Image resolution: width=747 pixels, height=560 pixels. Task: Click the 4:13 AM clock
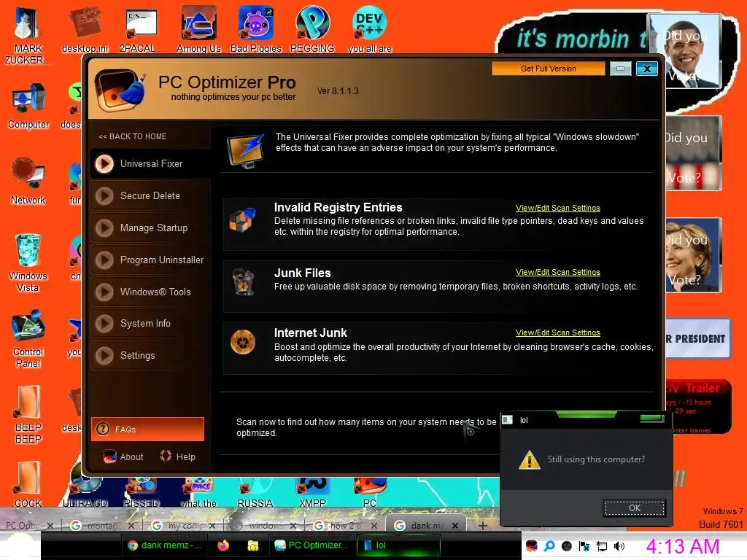click(x=683, y=547)
